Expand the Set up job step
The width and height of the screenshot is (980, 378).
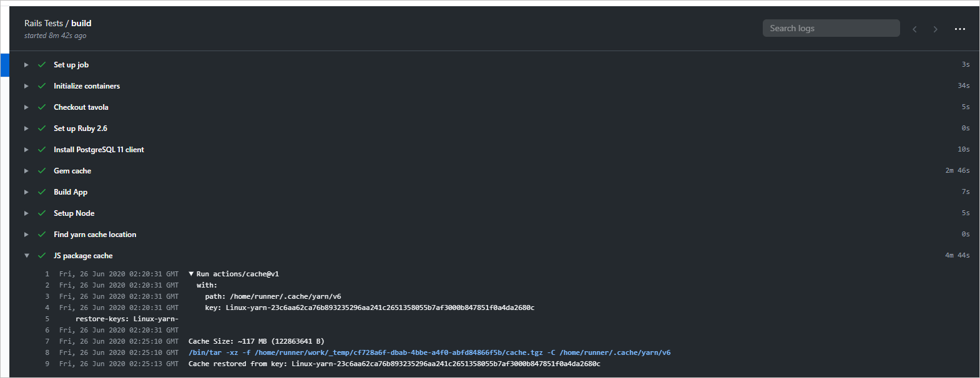26,65
